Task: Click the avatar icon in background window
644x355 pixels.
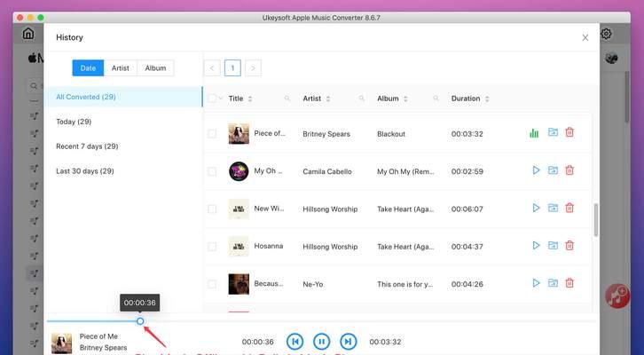Action: [611, 59]
